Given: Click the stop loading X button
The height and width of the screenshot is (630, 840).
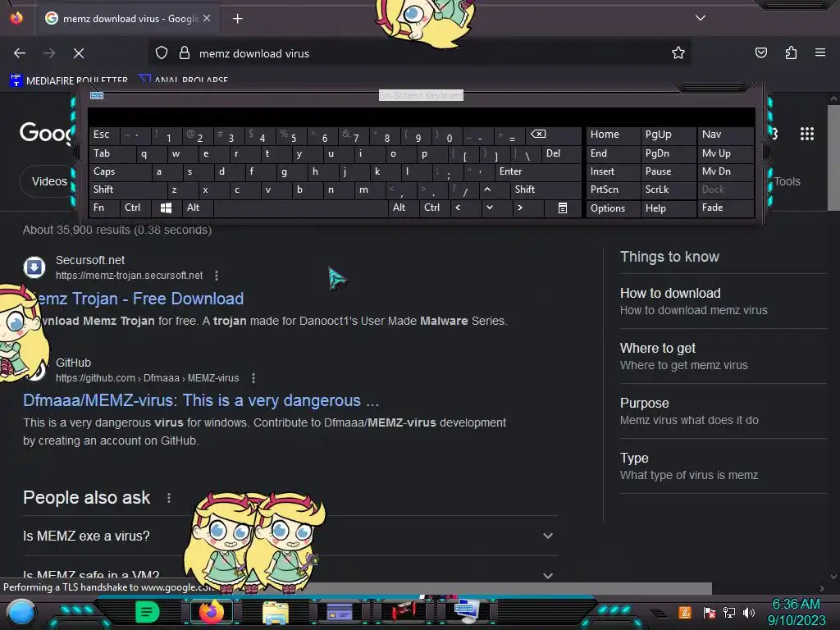Looking at the screenshot, I should pos(78,53).
